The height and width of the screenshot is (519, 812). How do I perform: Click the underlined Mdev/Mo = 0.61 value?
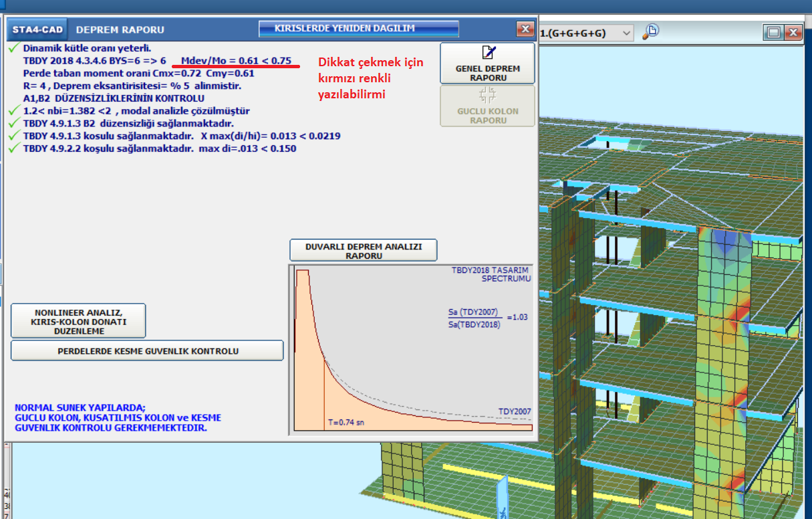tap(236, 61)
